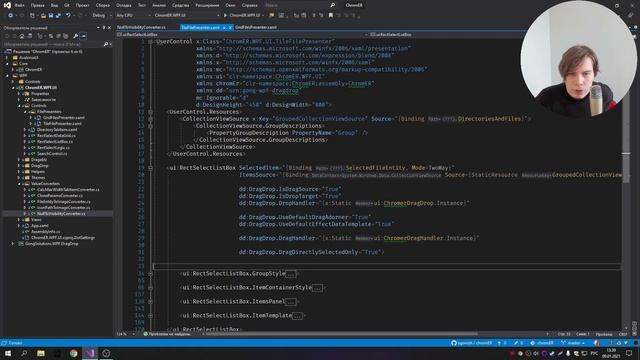Select SearchControl.cs in the tree
This screenshot has height=360, width=640.
pyautogui.click(x=52, y=153)
